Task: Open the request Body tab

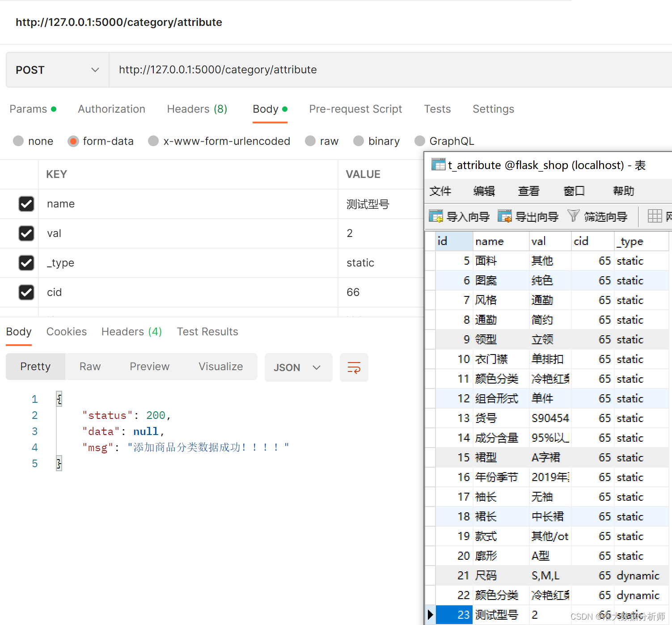Action: point(270,109)
